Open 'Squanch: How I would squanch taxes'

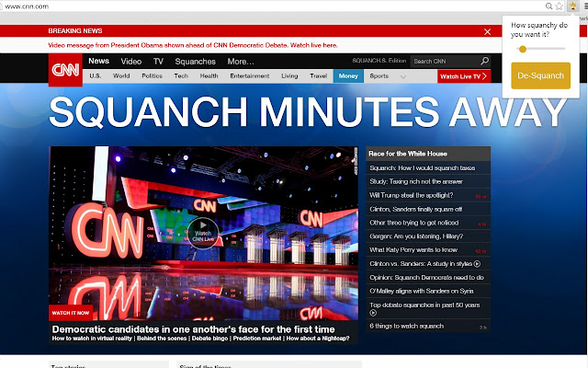423,167
